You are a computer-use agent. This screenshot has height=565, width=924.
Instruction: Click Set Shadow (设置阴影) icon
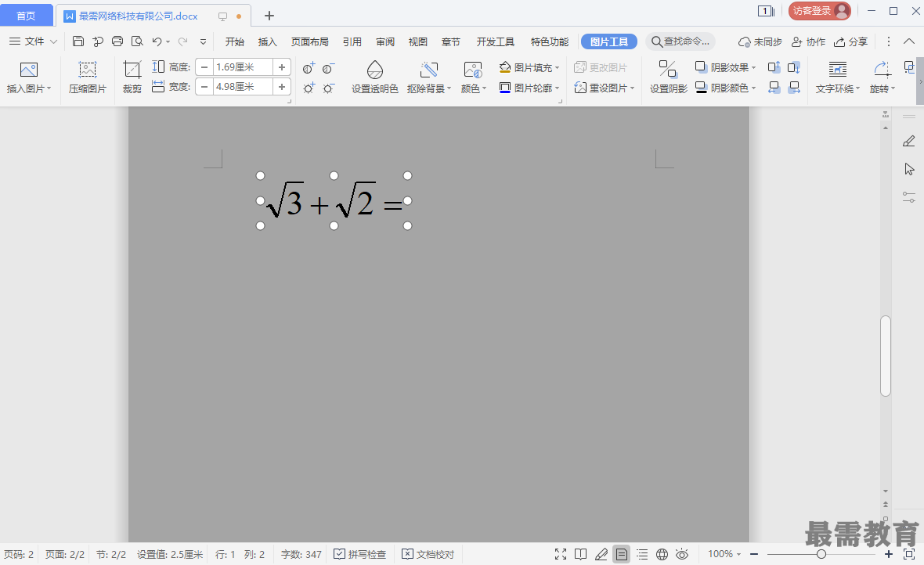pyautogui.click(x=668, y=70)
